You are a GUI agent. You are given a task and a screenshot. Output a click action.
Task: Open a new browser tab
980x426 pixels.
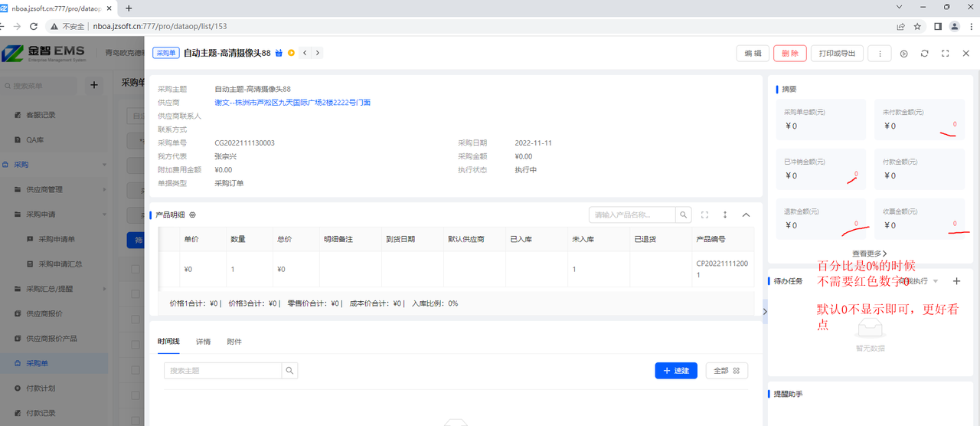coord(129,8)
